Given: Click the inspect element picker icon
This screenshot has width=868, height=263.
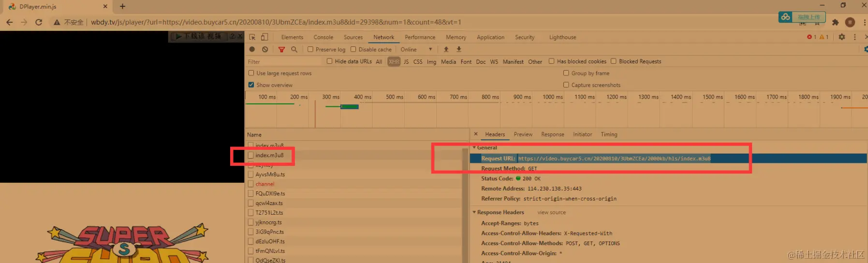Looking at the screenshot, I should click(252, 37).
